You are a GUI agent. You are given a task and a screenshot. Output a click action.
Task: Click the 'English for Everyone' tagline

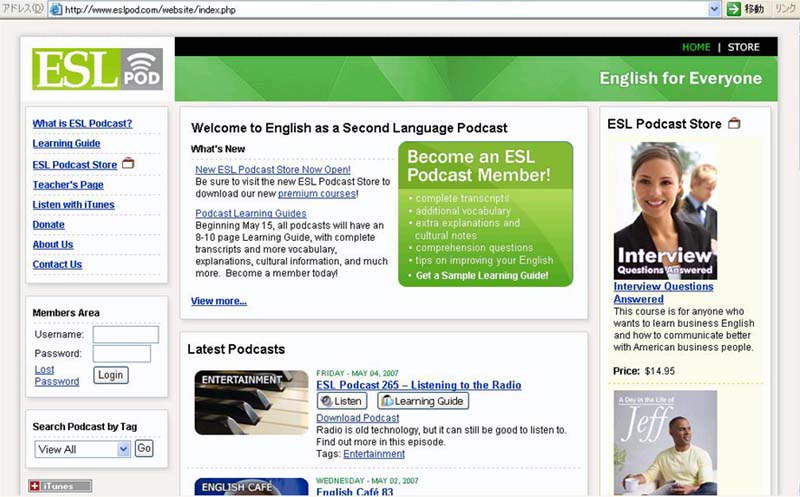(x=681, y=78)
